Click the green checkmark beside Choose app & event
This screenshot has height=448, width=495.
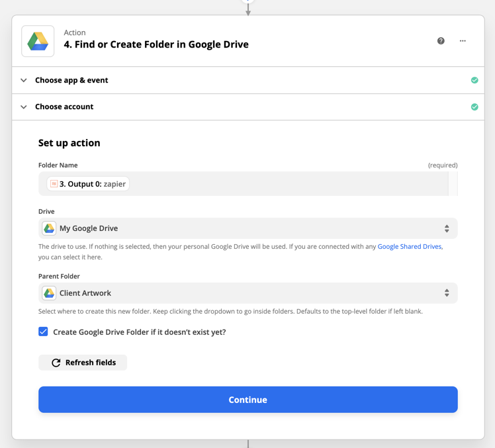[474, 80]
